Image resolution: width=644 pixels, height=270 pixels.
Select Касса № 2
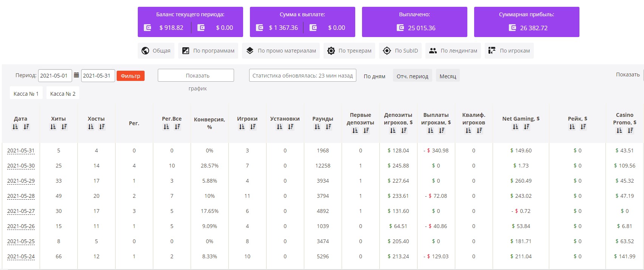pos(63,93)
